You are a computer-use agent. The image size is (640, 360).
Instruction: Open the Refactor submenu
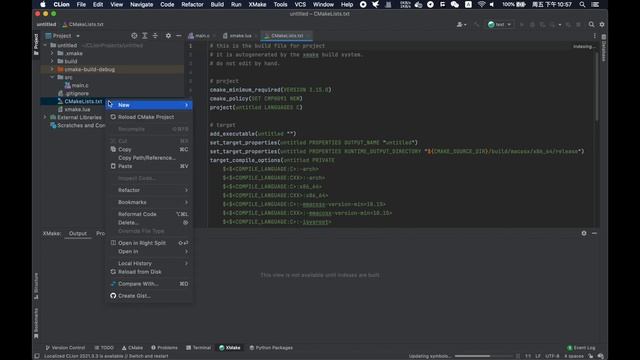149,190
